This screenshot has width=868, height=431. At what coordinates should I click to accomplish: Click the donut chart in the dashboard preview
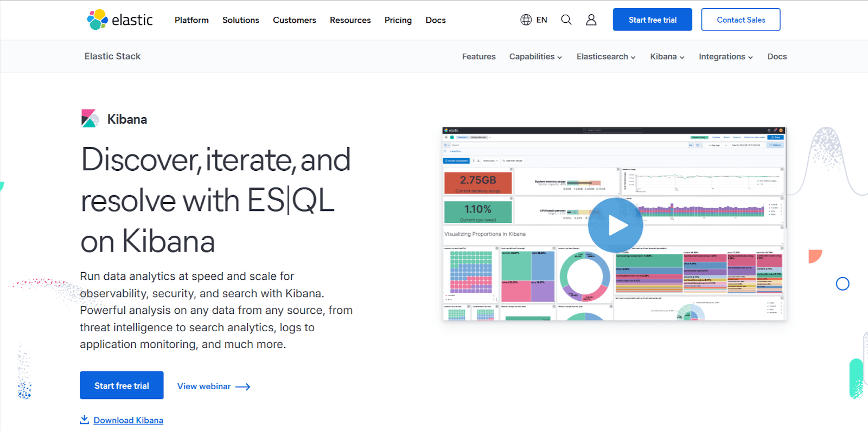(x=585, y=276)
